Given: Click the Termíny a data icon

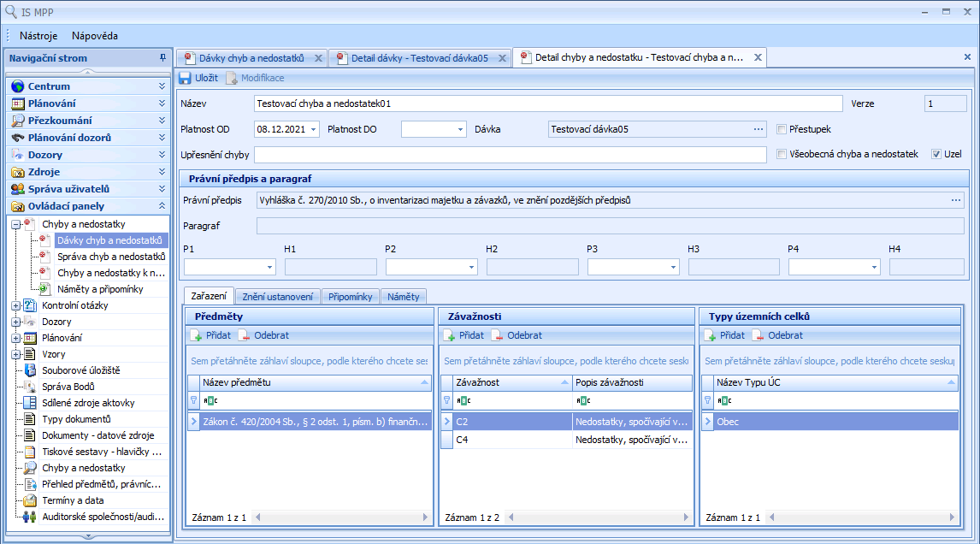Looking at the screenshot, I should tap(30, 500).
